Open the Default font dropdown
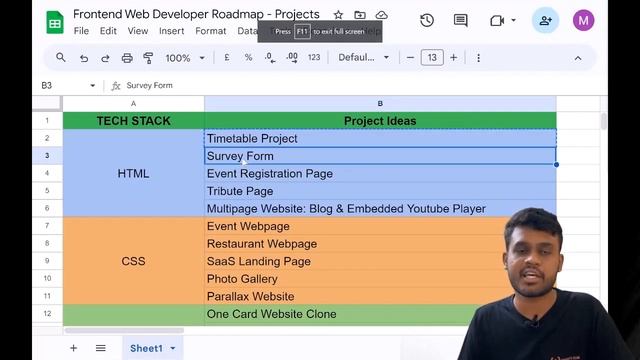 [x=363, y=58]
